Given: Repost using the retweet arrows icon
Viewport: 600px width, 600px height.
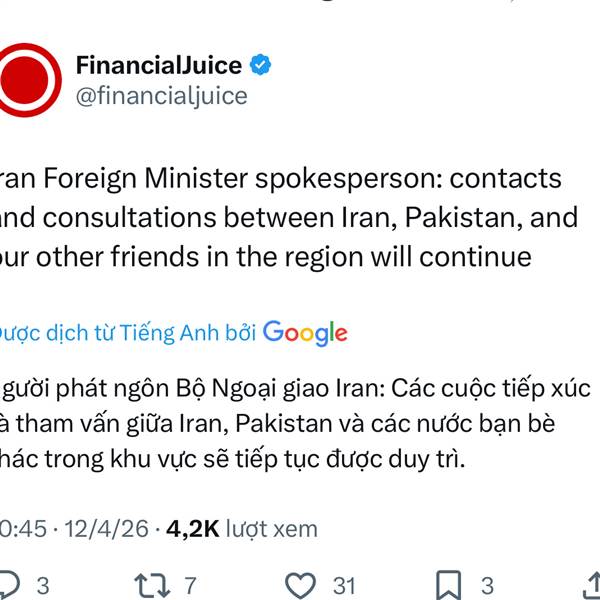Looking at the screenshot, I should (x=152, y=585).
